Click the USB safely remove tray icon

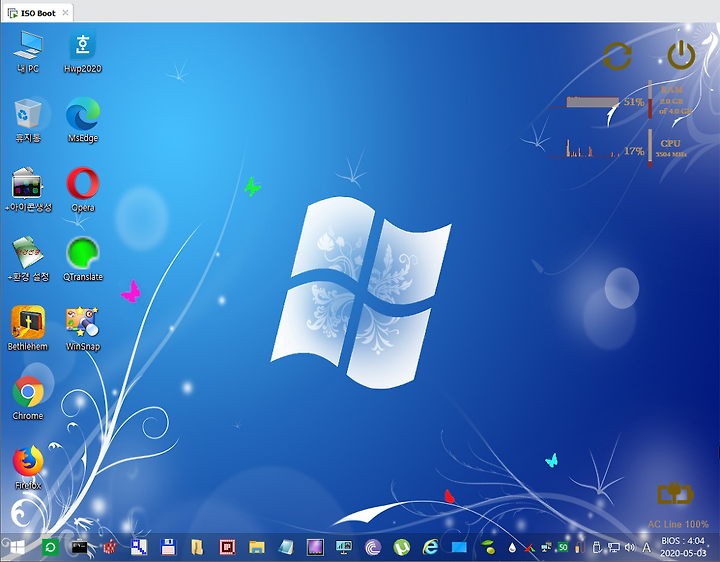[597, 547]
